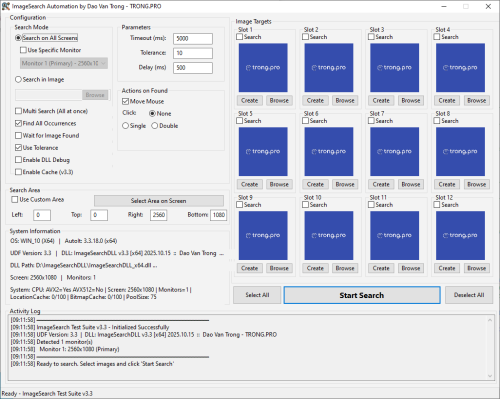The width and height of the screenshot is (500, 399).
Task: Click the Slot 11 image thumbnail
Action: [x=395, y=236]
